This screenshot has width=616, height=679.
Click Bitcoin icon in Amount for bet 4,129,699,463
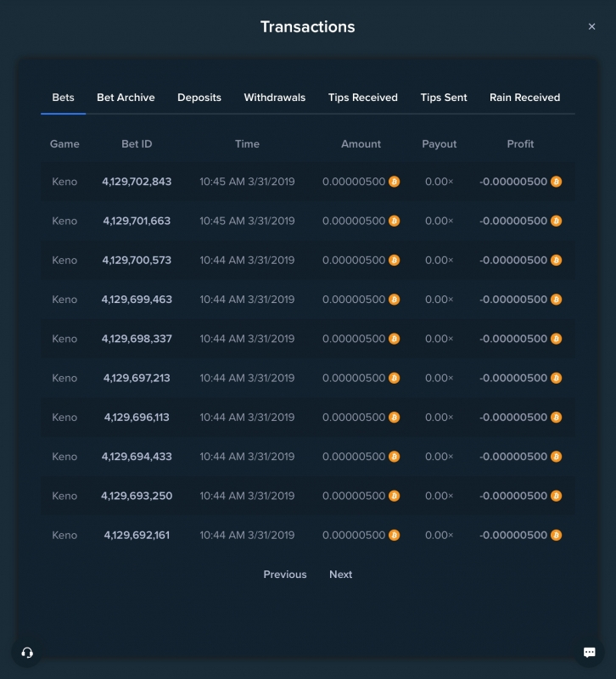coord(394,300)
